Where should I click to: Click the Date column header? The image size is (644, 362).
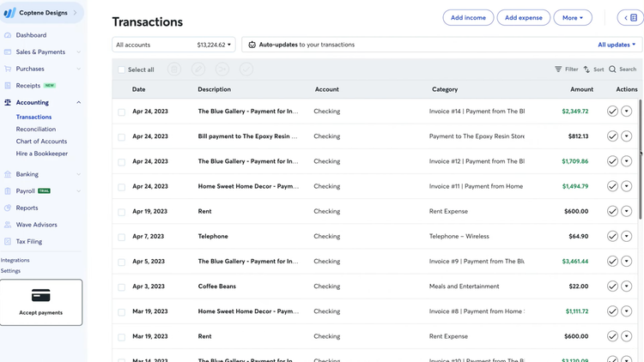139,89
